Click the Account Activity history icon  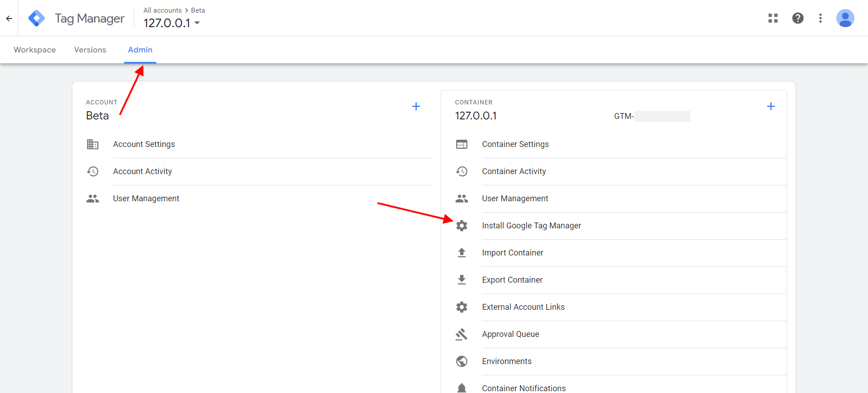click(93, 171)
